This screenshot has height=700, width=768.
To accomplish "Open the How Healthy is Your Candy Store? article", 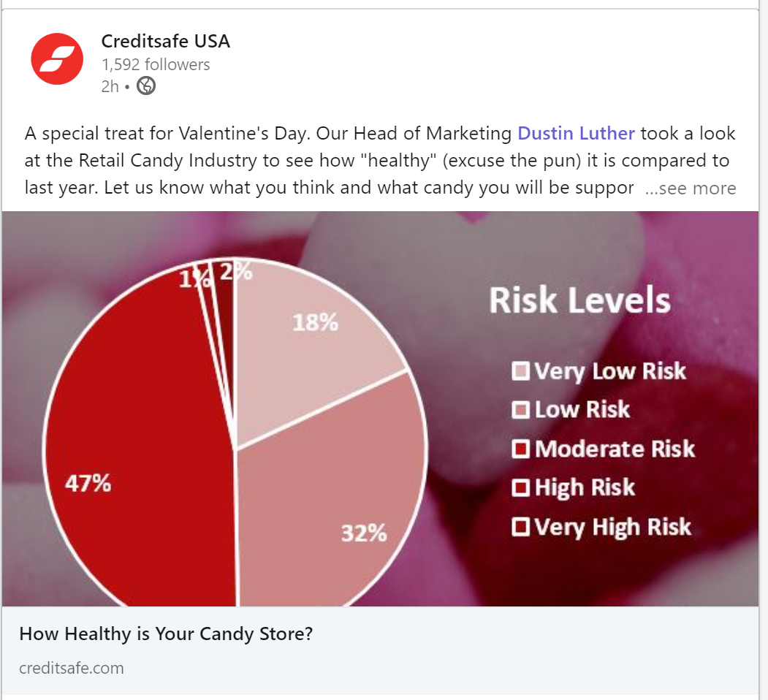I will (166, 634).
